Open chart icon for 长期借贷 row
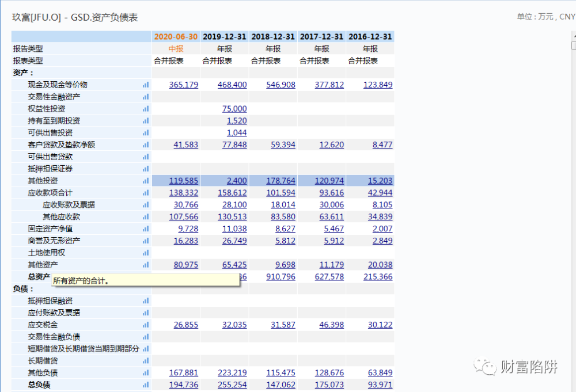 click(146, 361)
